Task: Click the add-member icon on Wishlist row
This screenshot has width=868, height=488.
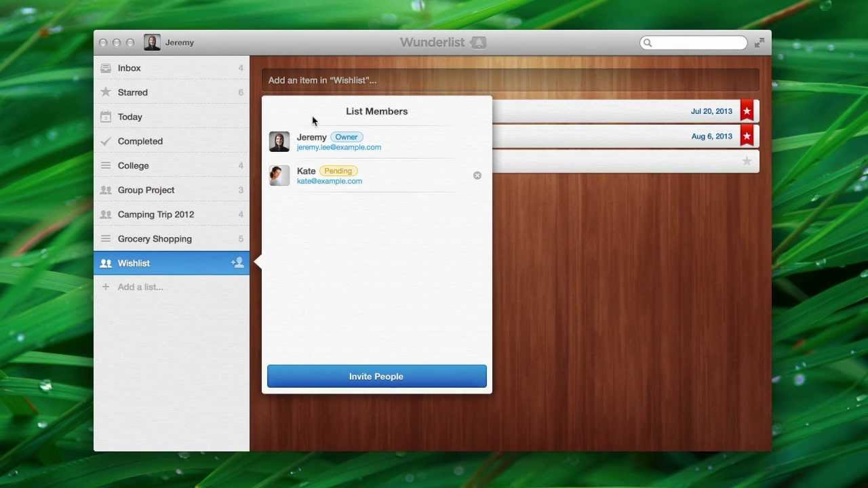Action: 237,262
